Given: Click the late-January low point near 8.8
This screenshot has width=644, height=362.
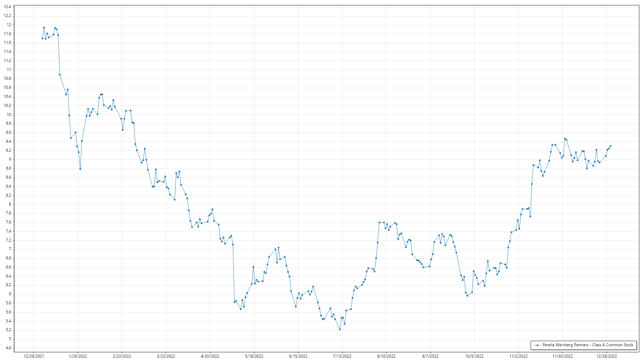Looking at the screenshot, I should point(80,169).
